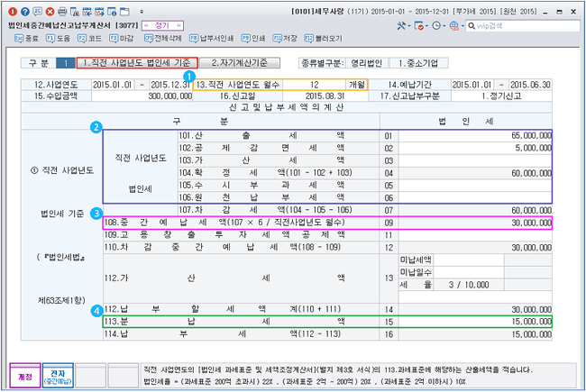The width and height of the screenshot is (586, 392).
Task: Maximize the 세무사랑 window
Action: [x=560, y=12]
